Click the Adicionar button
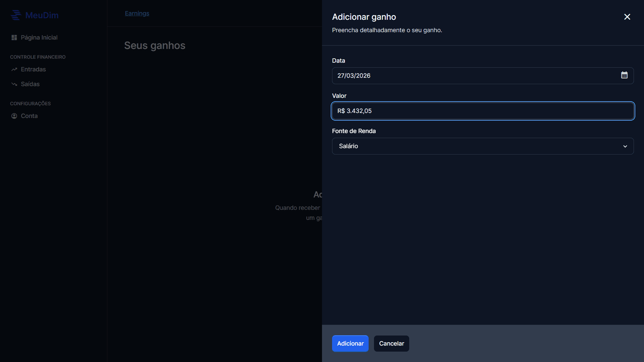 point(350,344)
